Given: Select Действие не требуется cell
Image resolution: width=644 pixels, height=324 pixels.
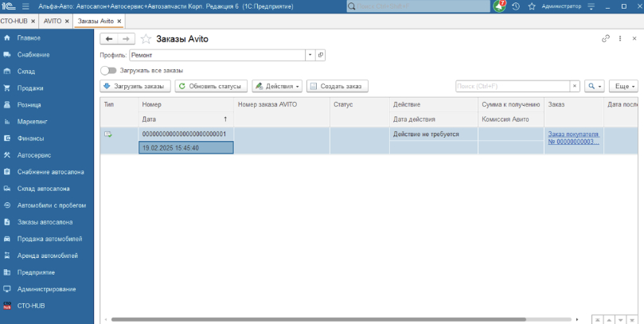Looking at the screenshot, I should coord(433,135).
